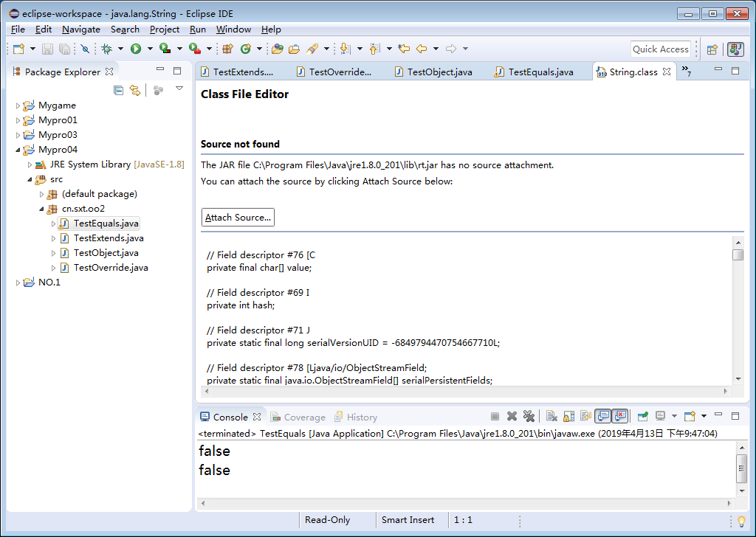The height and width of the screenshot is (537, 756).
Task: Click the Attach Source... button
Action: click(x=238, y=217)
